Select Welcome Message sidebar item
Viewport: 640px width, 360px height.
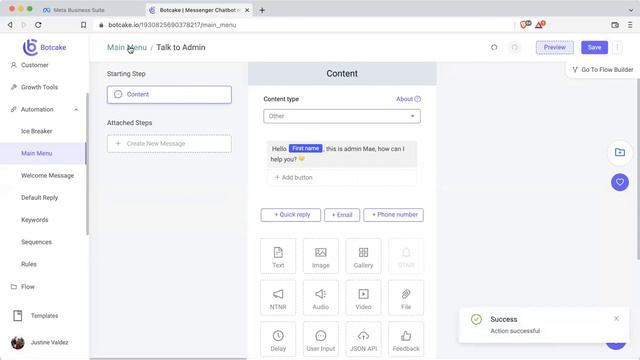coord(47,176)
